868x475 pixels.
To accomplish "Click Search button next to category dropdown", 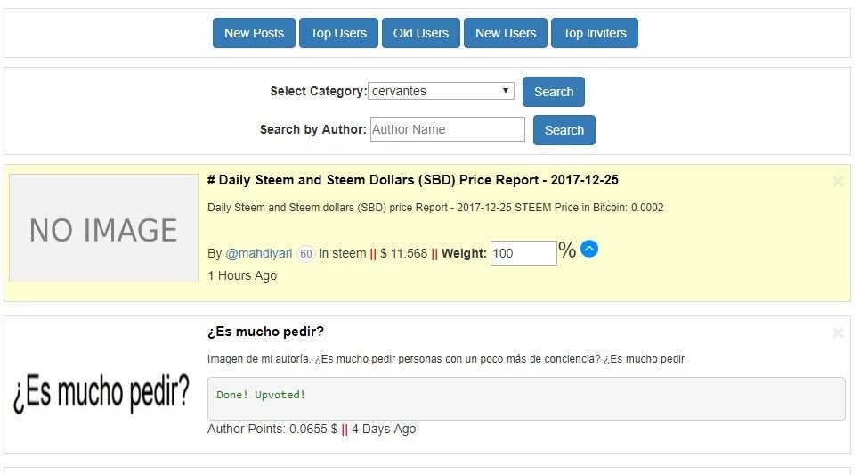I will [554, 92].
